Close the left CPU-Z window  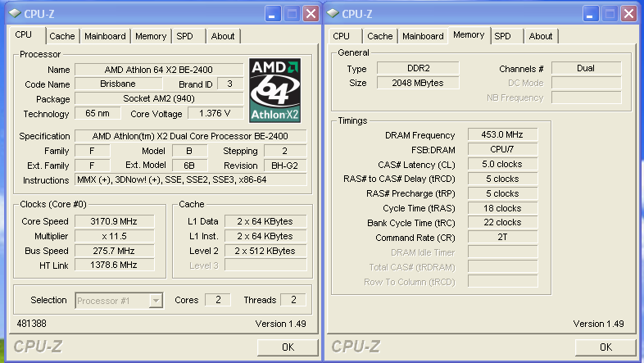(311, 14)
